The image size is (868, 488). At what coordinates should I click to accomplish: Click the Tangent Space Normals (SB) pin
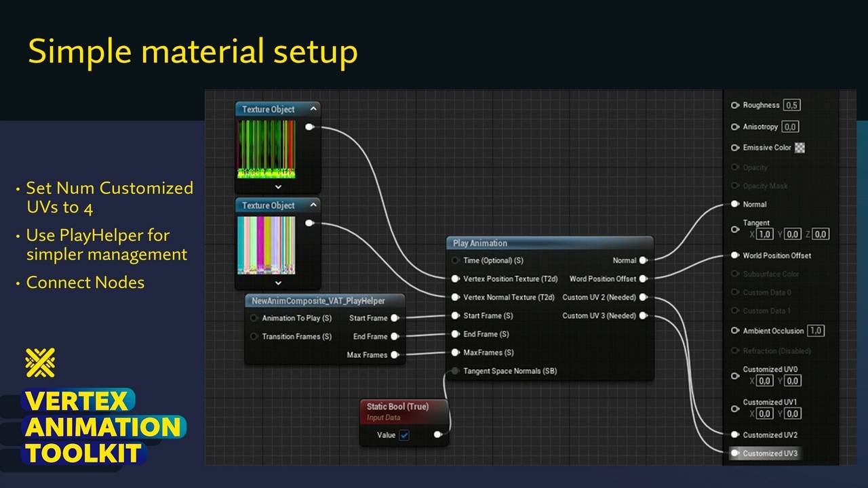pyautogui.click(x=455, y=371)
